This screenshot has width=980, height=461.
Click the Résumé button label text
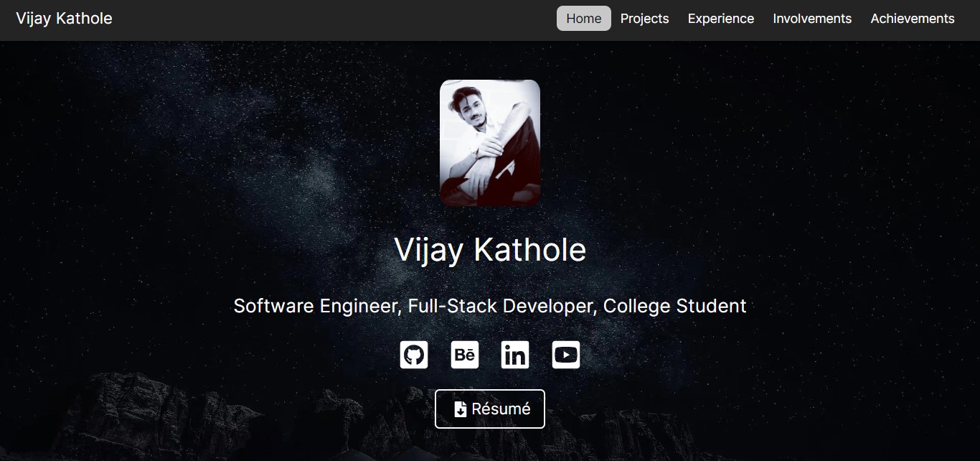501,409
